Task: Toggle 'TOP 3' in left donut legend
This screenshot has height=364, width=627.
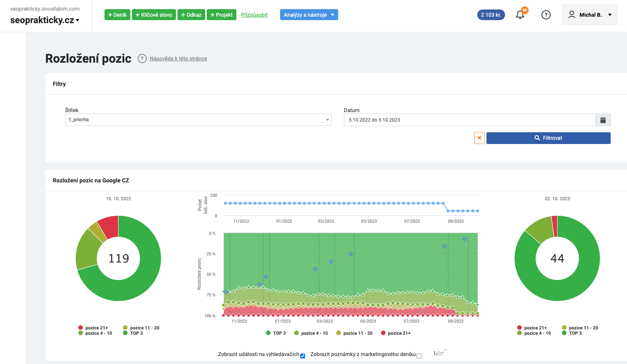Action: tap(133, 333)
